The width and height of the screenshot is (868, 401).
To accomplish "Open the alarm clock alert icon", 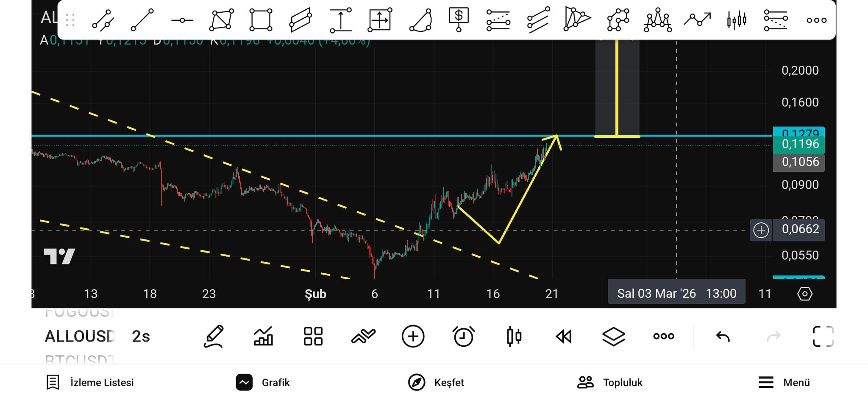I will point(463,337).
